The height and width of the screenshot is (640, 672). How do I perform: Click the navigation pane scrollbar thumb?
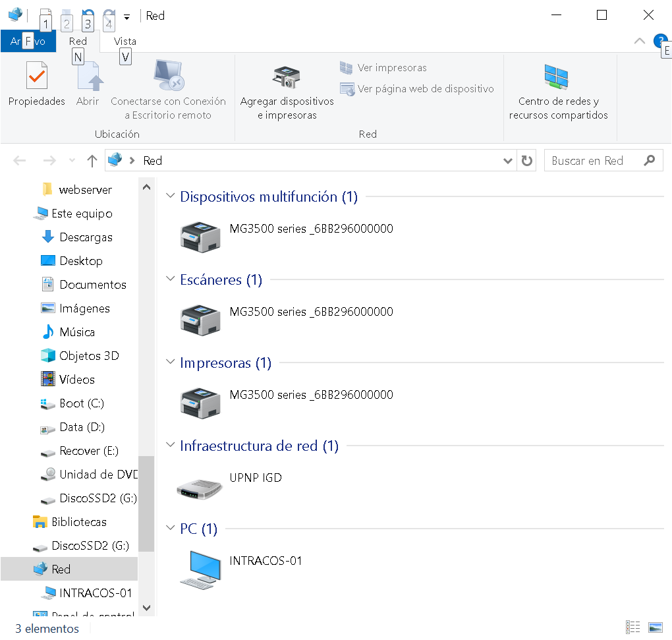click(x=146, y=504)
